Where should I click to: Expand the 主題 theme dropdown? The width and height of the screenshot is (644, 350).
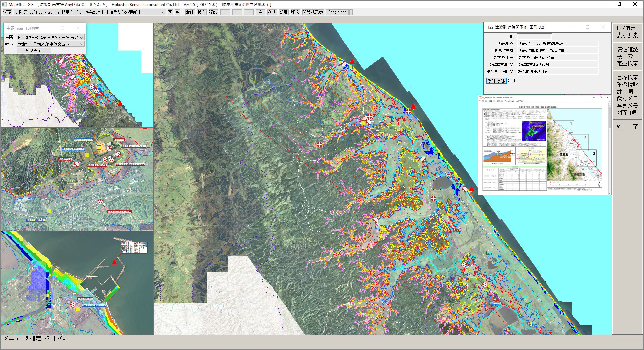pos(81,38)
